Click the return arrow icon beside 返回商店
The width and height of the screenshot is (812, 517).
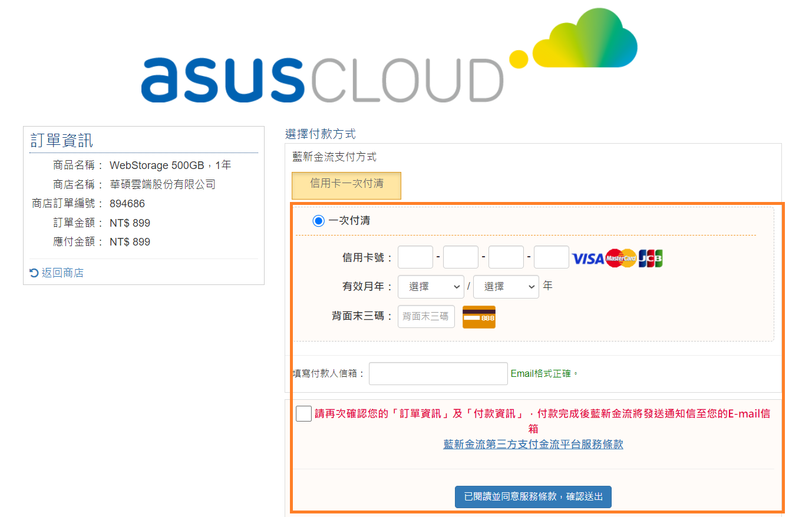pyautogui.click(x=34, y=273)
